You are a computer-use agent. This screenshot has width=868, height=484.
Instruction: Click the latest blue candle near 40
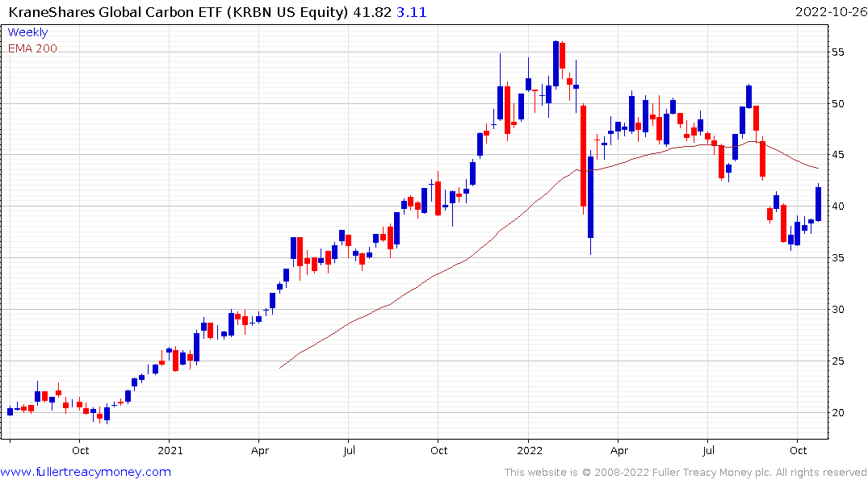tap(818, 204)
